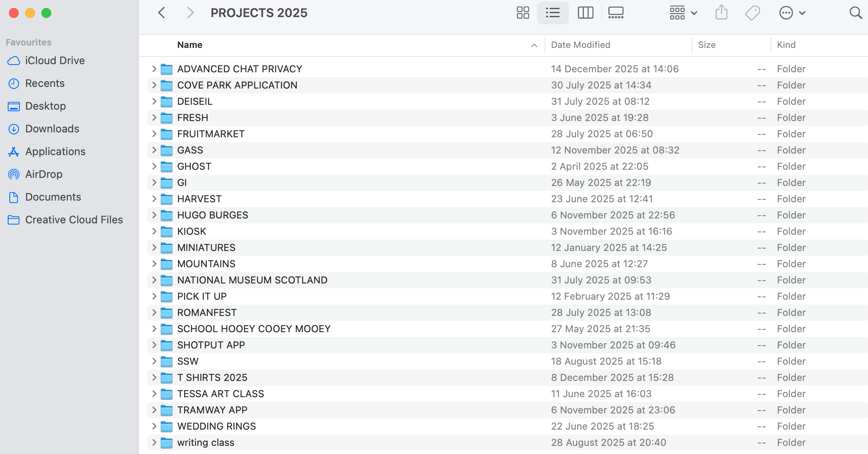
Task: Go forward using the right arrow
Action: tap(190, 13)
